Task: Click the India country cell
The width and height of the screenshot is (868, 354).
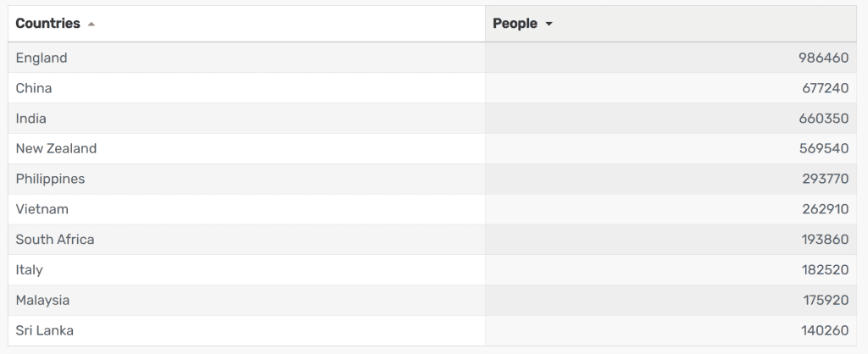Action: pos(247,119)
